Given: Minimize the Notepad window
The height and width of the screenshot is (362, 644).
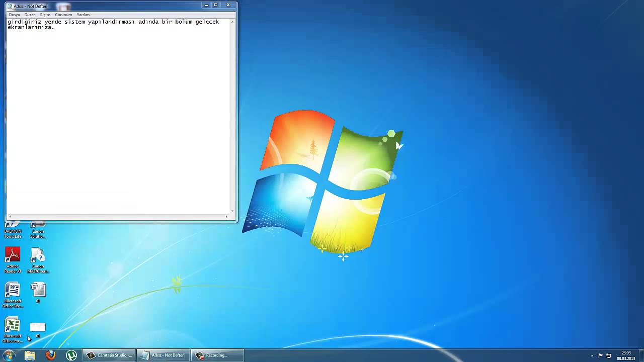Looking at the screenshot, I should 207,5.
